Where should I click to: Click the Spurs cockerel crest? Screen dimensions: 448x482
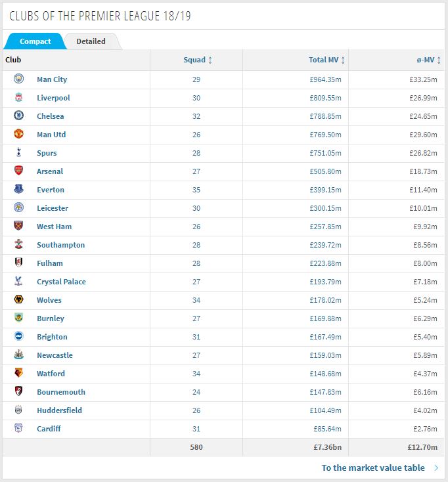(19, 152)
